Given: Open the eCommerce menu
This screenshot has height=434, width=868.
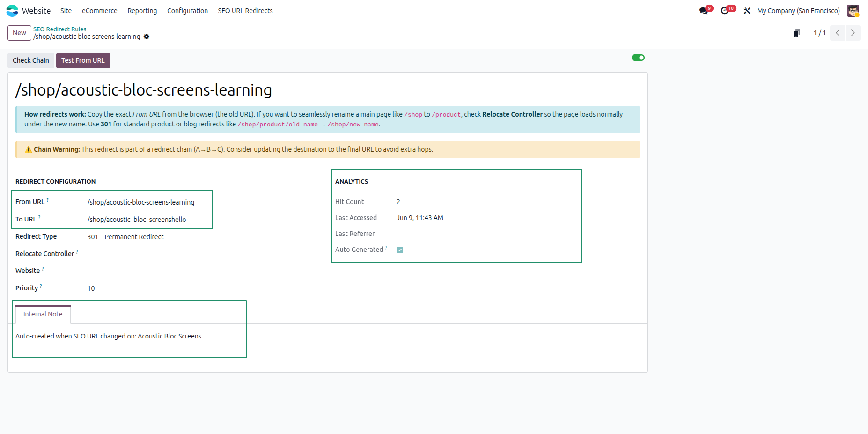Looking at the screenshot, I should click(x=99, y=11).
